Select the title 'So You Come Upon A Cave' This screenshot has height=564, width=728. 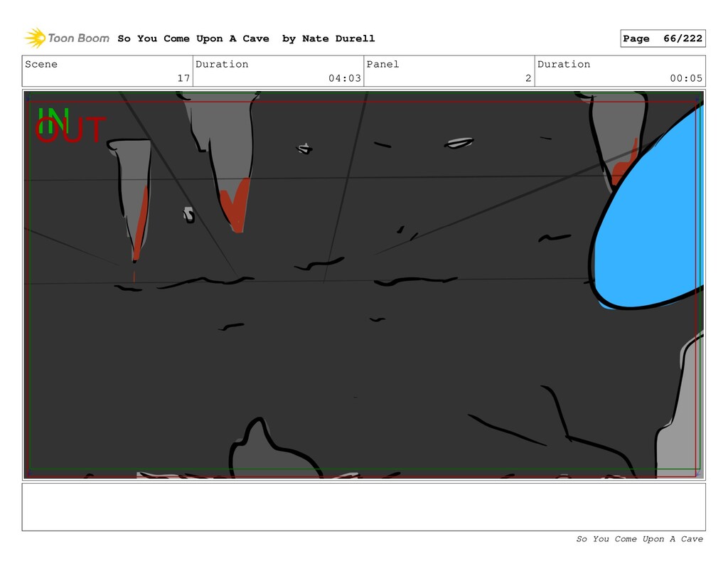click(x=193, y=38)
